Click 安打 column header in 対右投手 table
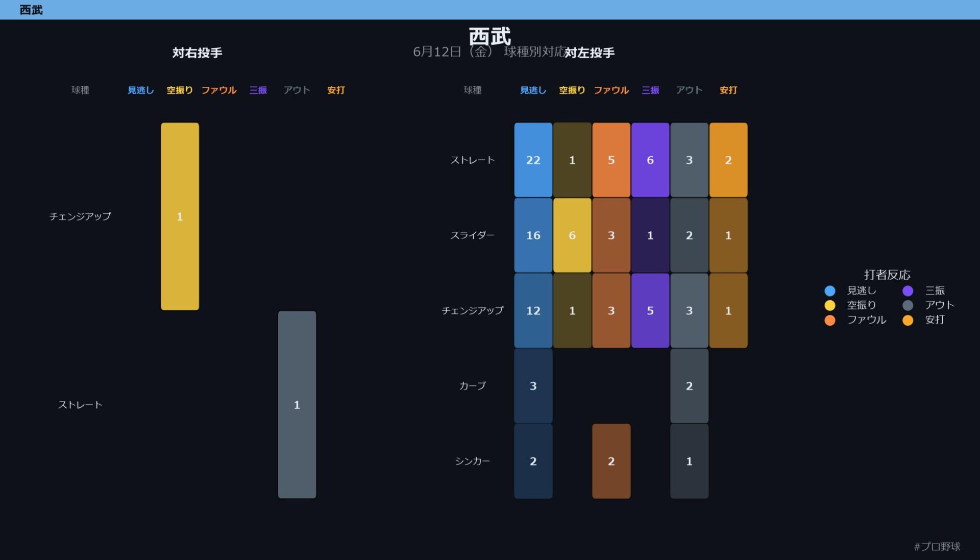This screenshot has height=560, width=980. click(x=336, y=90)
